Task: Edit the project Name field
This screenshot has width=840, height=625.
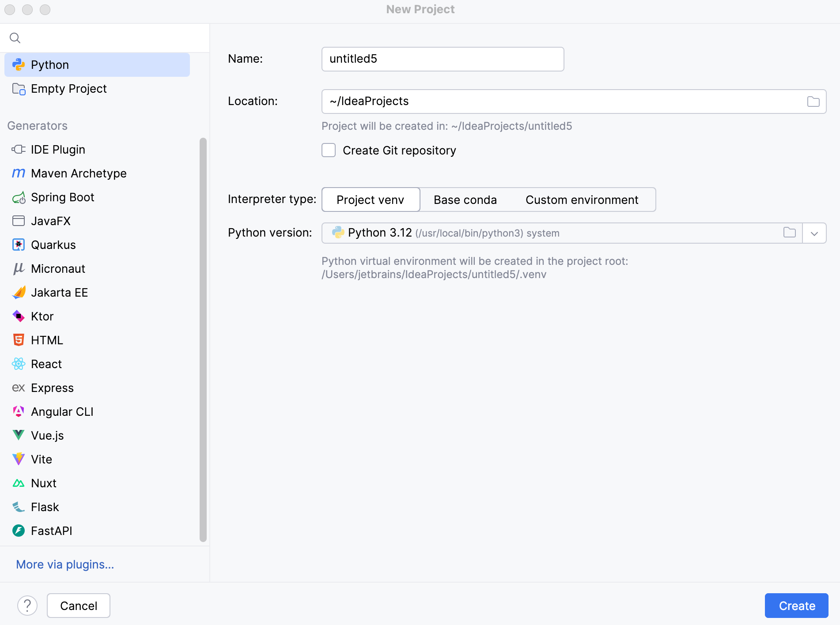Action: pyautogui.click(x=442, y=59)
